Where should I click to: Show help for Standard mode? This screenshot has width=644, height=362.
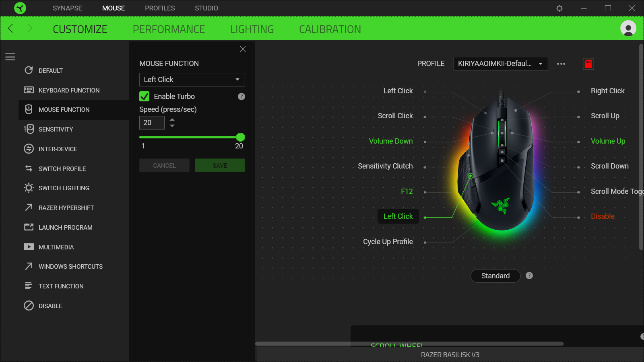[x=529, y=276]
